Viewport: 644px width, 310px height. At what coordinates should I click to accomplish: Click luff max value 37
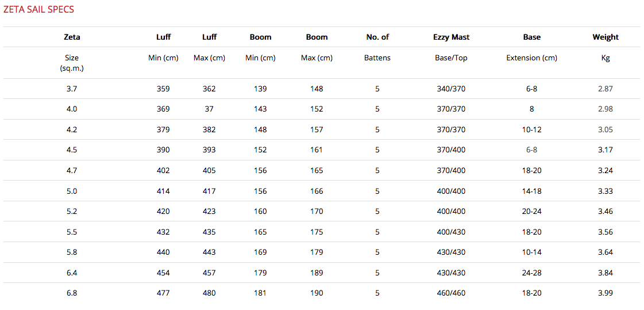point(210,109)
